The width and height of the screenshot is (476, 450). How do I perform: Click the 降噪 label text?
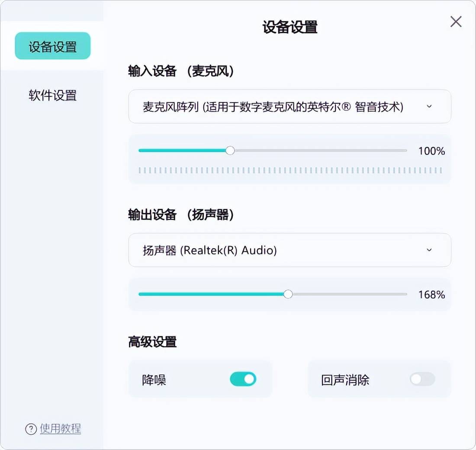pyautogui.click(x=154, y=380)
